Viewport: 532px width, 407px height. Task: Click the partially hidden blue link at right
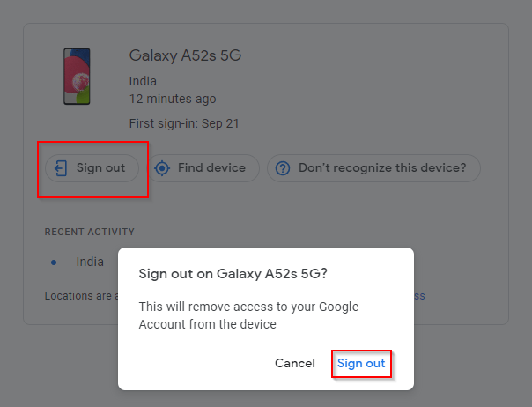click(420, 296)
